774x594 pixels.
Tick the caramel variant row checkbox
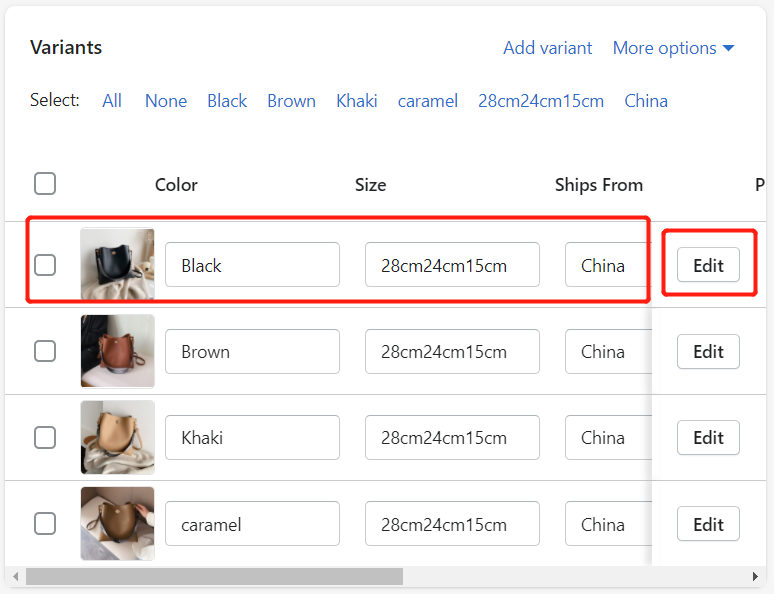[45, 523]
